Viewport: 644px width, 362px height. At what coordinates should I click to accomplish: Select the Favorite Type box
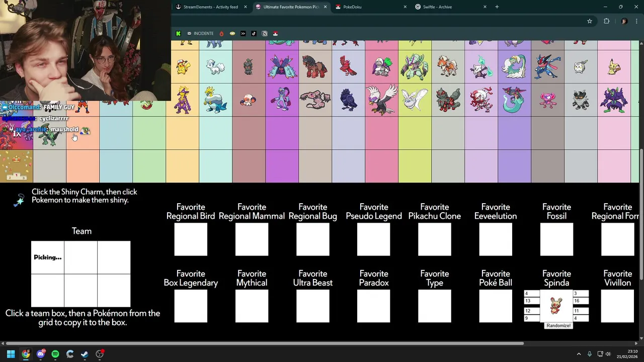pyautogui.click(x=435, y=306)
